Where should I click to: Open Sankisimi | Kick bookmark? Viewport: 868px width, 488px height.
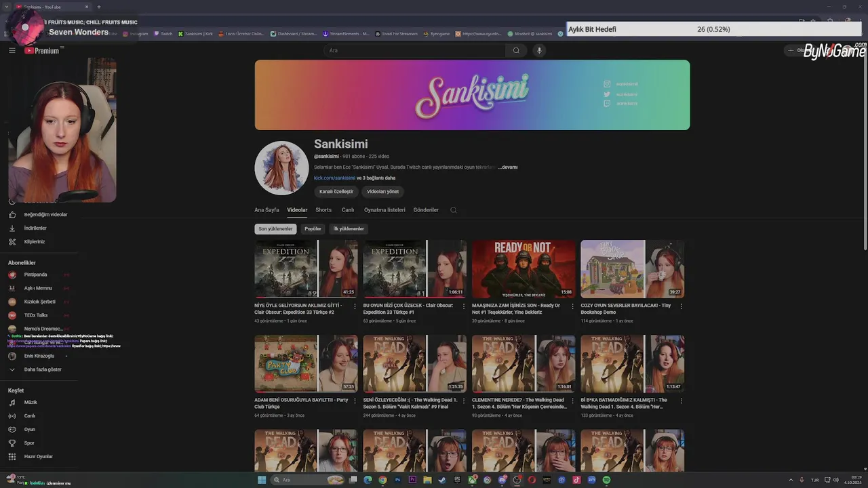coord(195,33)
